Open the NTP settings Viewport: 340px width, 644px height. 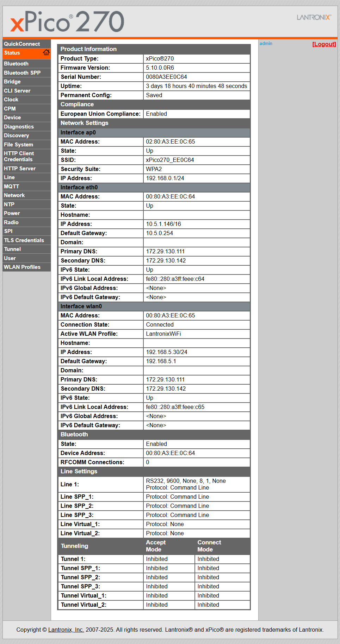(27, 204)
